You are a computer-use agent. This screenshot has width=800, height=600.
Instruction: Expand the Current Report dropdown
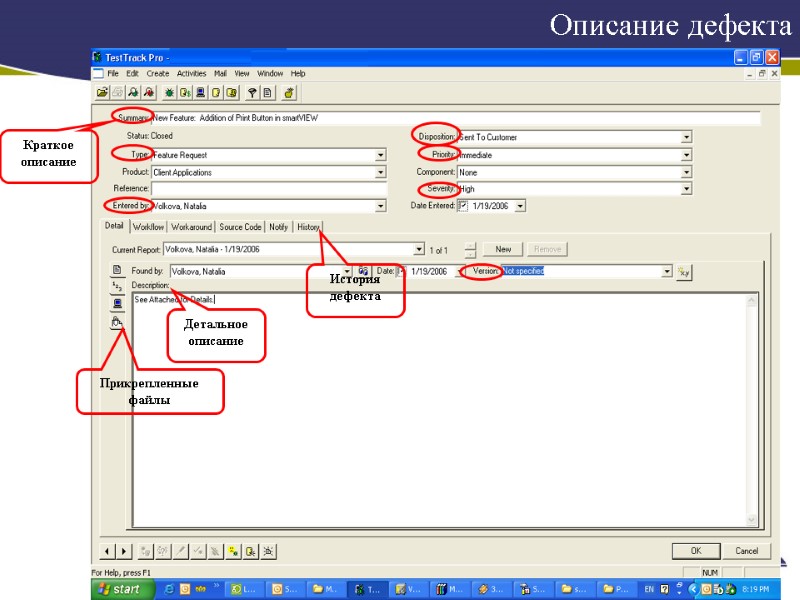[419, 249]
